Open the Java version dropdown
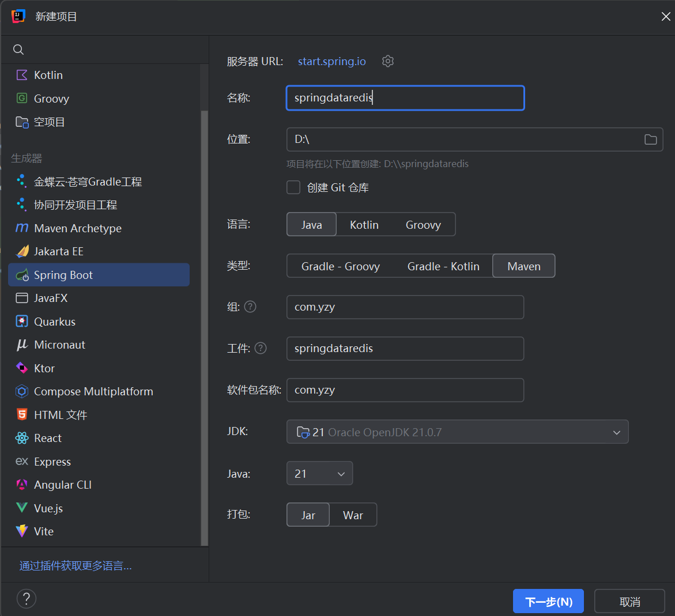This screenshot has width=675, height=616. coord(319,474)
